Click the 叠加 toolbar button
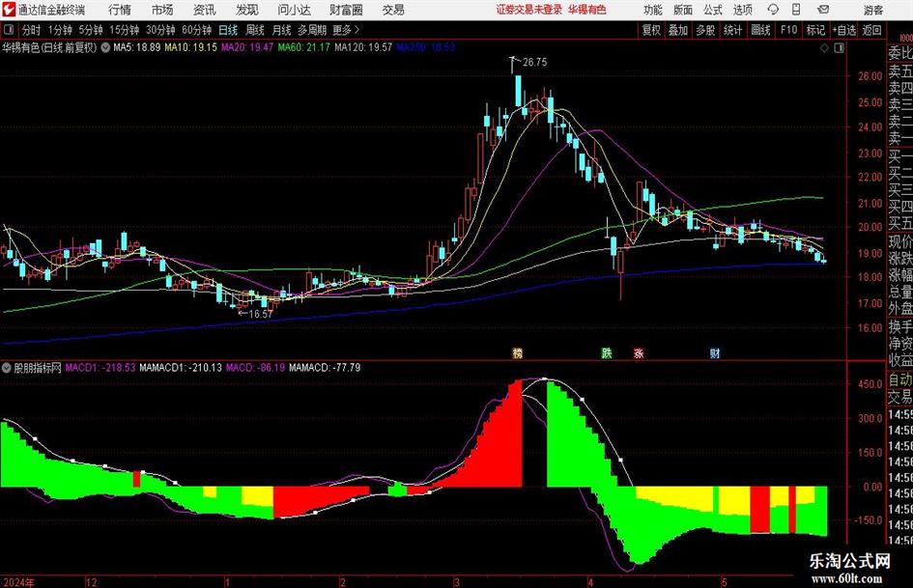913x588 pixels. pyautogui.click(x=678, y=30)
